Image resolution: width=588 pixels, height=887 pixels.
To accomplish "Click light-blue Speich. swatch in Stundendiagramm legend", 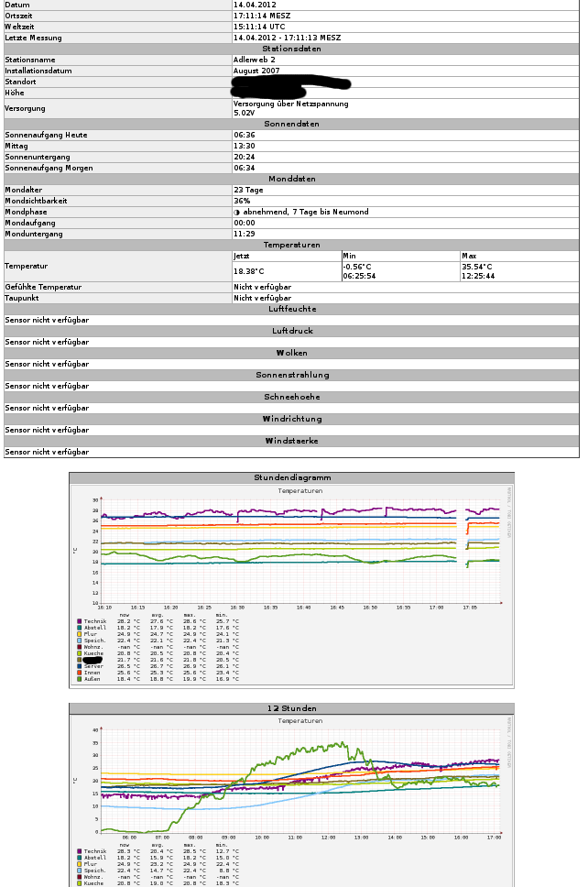I will (79, 641).
